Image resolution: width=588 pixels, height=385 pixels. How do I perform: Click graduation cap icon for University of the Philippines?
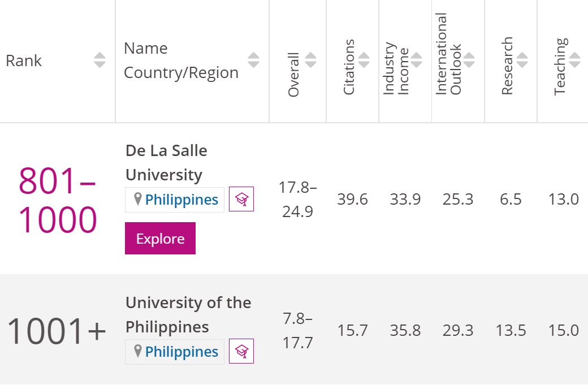coord(241,351)
